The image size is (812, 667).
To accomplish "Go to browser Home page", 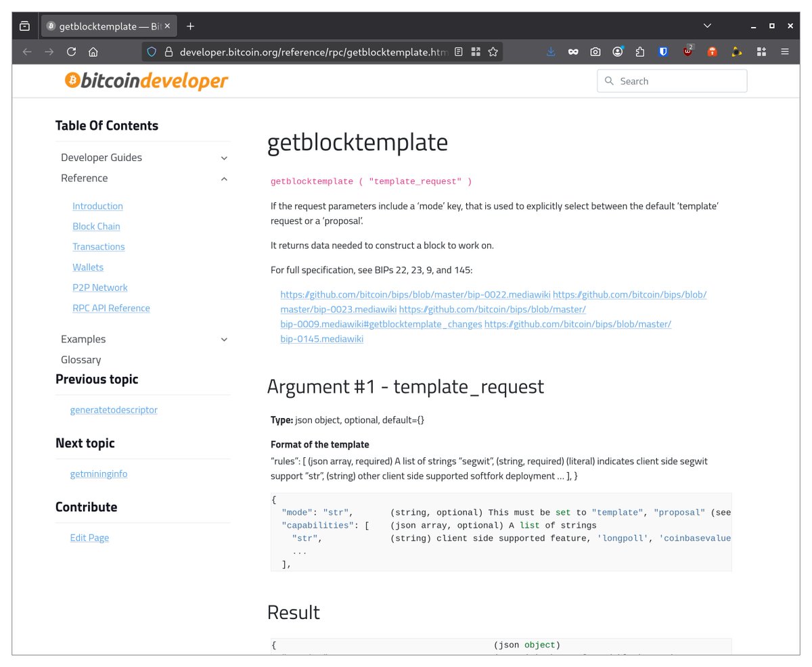I will coord(93,51).
